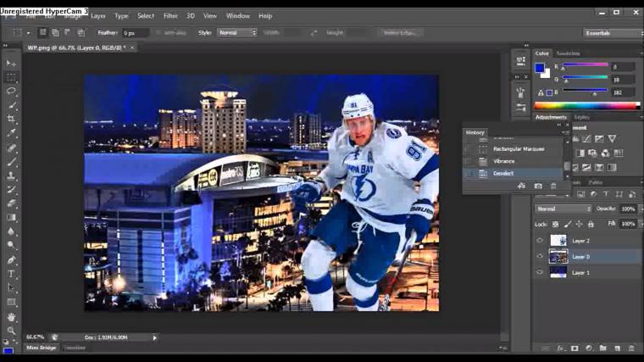Open the Filter menu

click(170, 16)
